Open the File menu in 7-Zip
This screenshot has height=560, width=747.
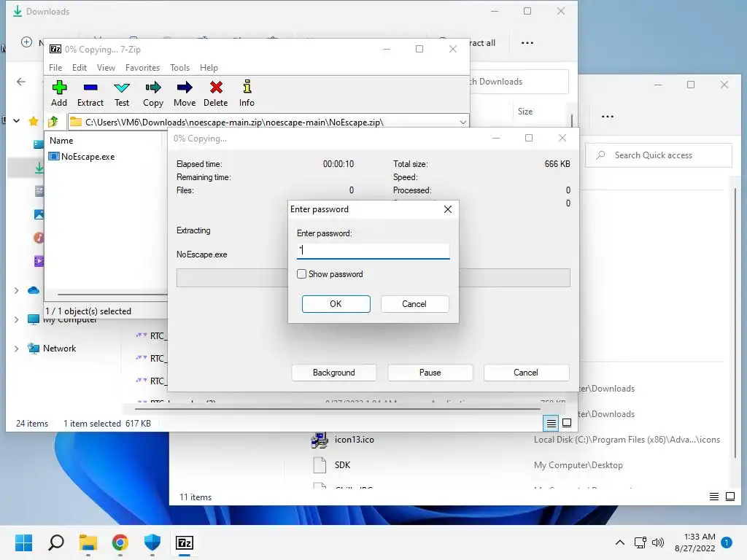click(x=55, y=68)
